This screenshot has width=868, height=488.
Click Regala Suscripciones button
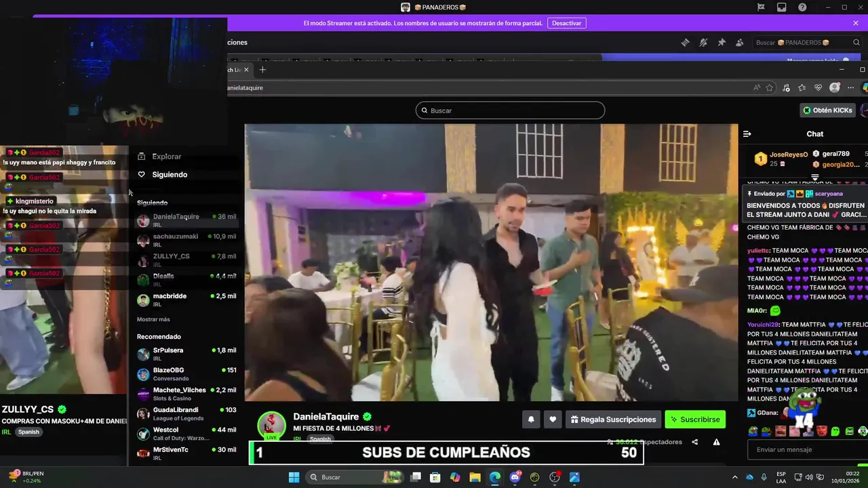pyautogui.click(x=613, y=420)
